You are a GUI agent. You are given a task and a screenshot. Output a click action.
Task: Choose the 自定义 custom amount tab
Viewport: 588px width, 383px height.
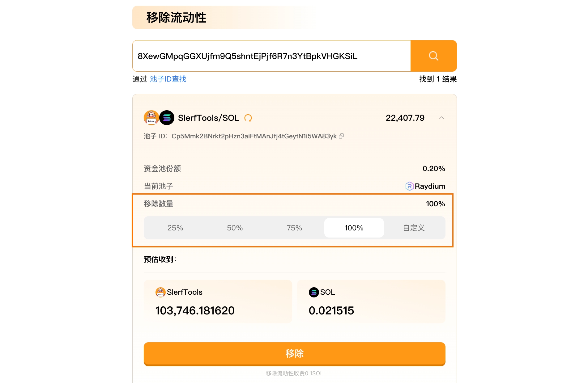click(414, 228)
